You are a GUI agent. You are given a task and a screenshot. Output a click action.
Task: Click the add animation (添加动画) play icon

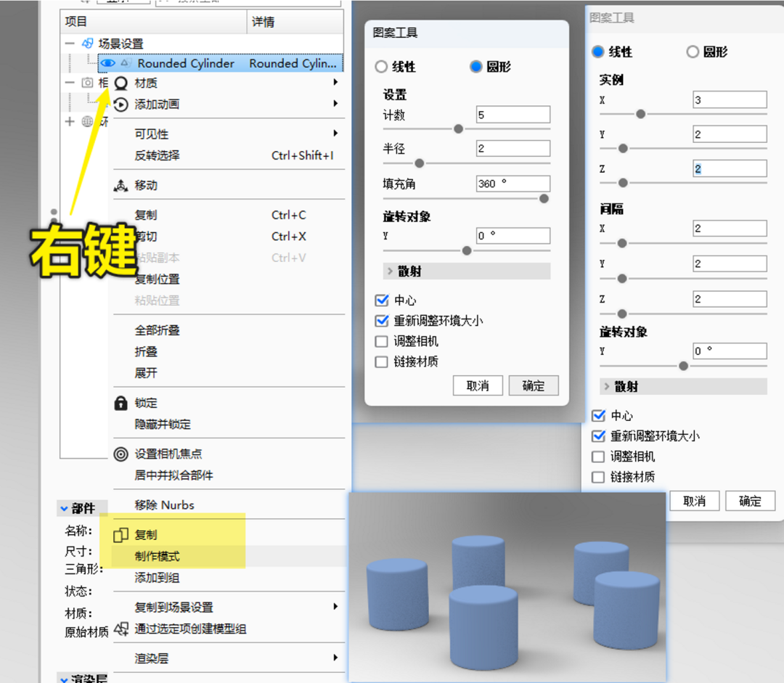(121, 105)
